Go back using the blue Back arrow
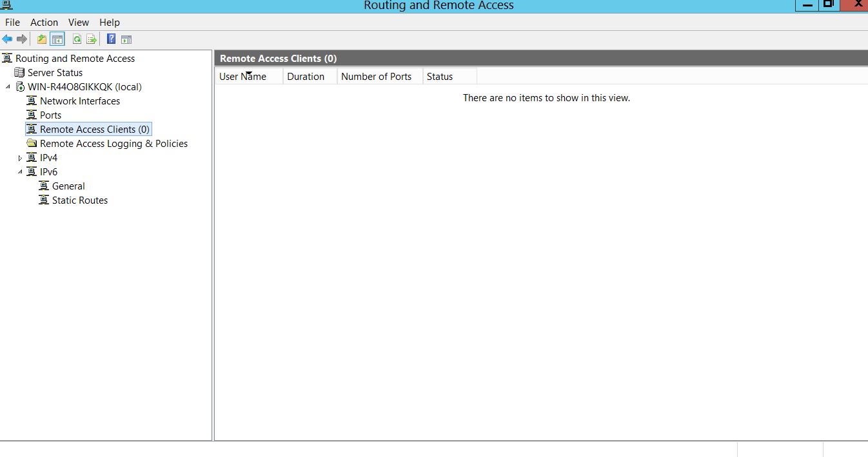The width and height of the screenshot is (868, 457). (8, 39)
